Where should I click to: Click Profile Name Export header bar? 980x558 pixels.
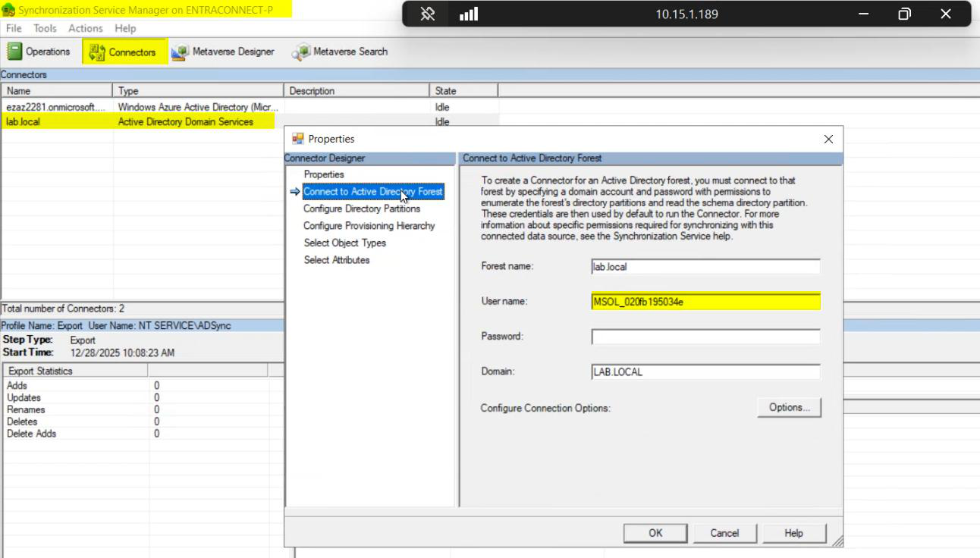coord(142,325)
